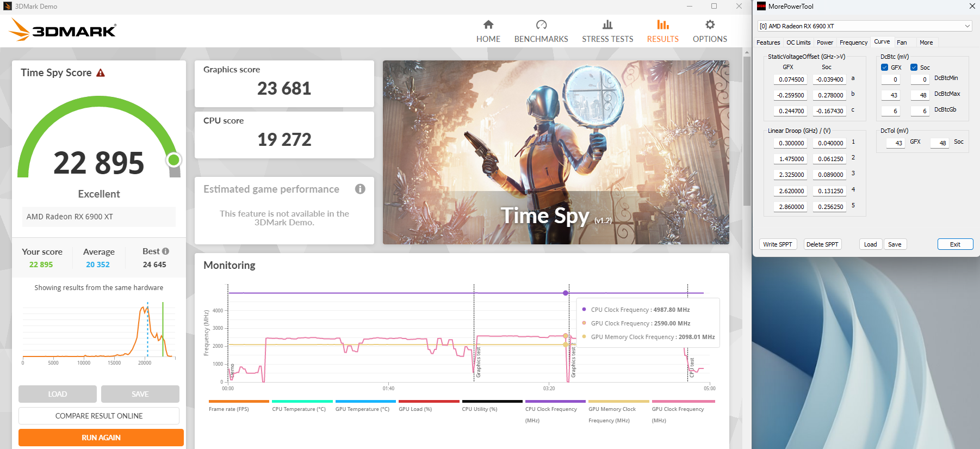Click COMPARE RESULT ONLINE

(x=99, y=416)
